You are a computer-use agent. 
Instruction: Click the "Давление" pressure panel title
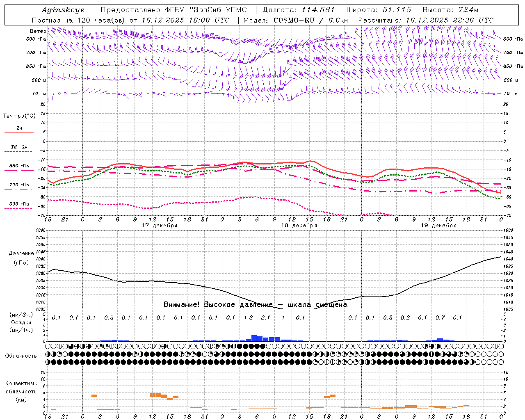21,253
